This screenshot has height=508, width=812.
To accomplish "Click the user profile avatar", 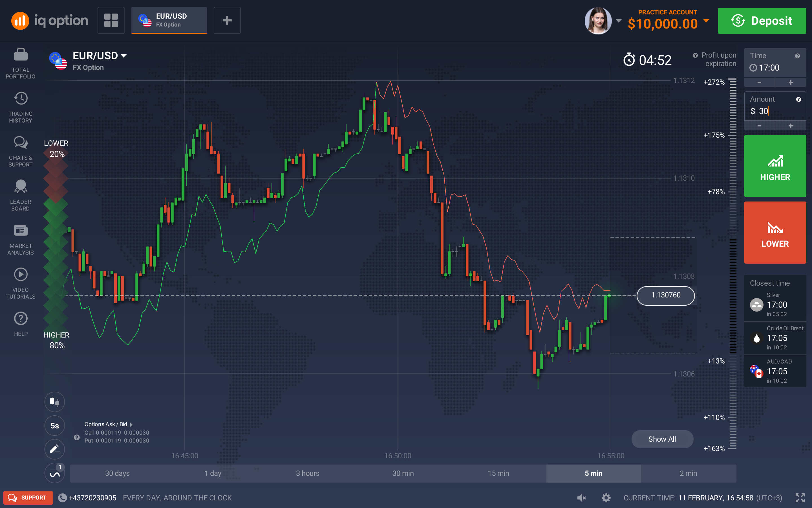I will (598, 21).
